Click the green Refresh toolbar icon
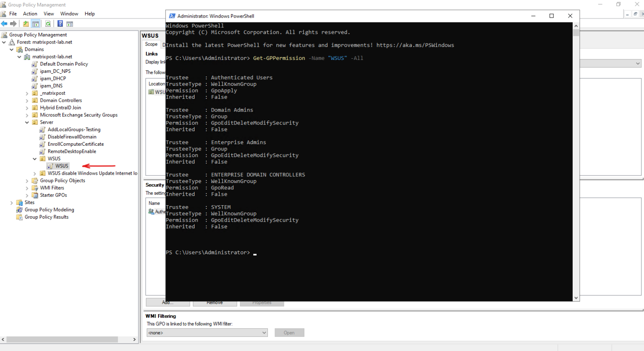 click(48, 24)
